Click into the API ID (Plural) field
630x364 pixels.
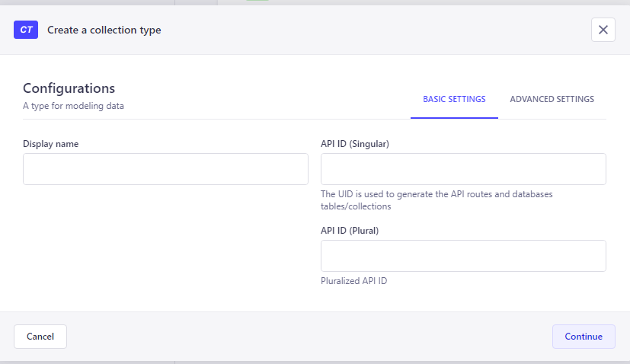(x=463, y=256)
